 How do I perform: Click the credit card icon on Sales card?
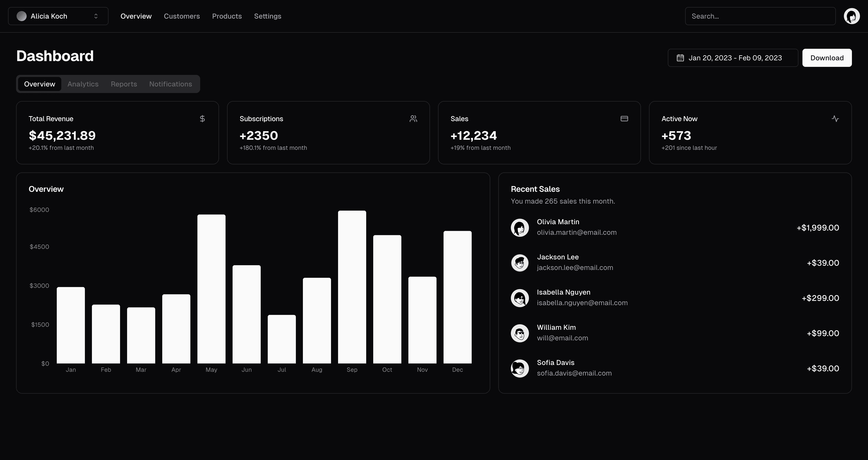click(624, 118)
